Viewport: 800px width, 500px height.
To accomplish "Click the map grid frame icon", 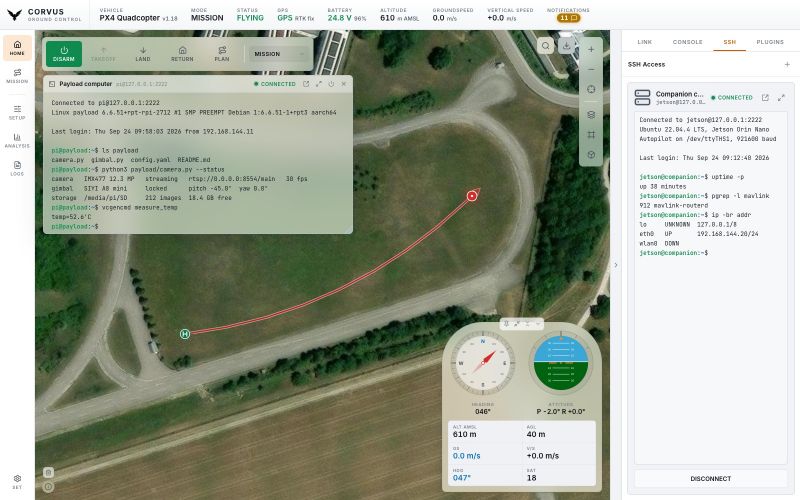I will (591, 135).
